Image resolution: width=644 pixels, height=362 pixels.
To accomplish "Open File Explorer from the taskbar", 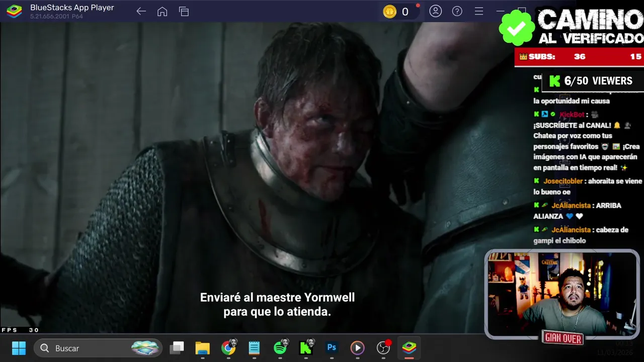I will tap(202, 348).
